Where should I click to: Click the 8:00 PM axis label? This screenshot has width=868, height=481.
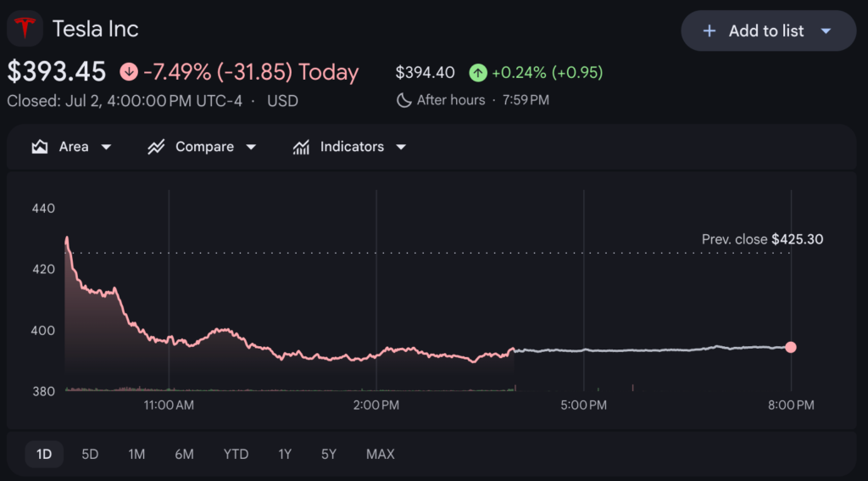point(791,405)
